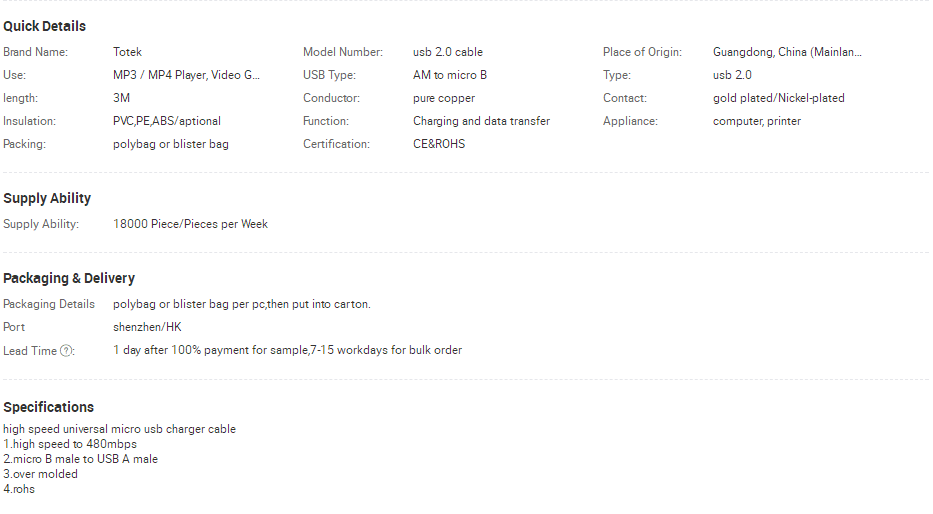Click the 18000 Piece/Pieces per Week text
Viewport: 933px width, 514px height.
click(x=190, y=224)
